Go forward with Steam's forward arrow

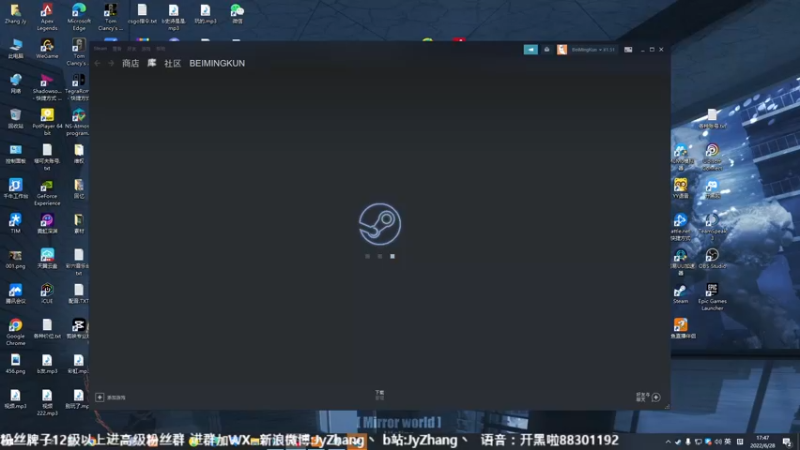coord(111,63)
